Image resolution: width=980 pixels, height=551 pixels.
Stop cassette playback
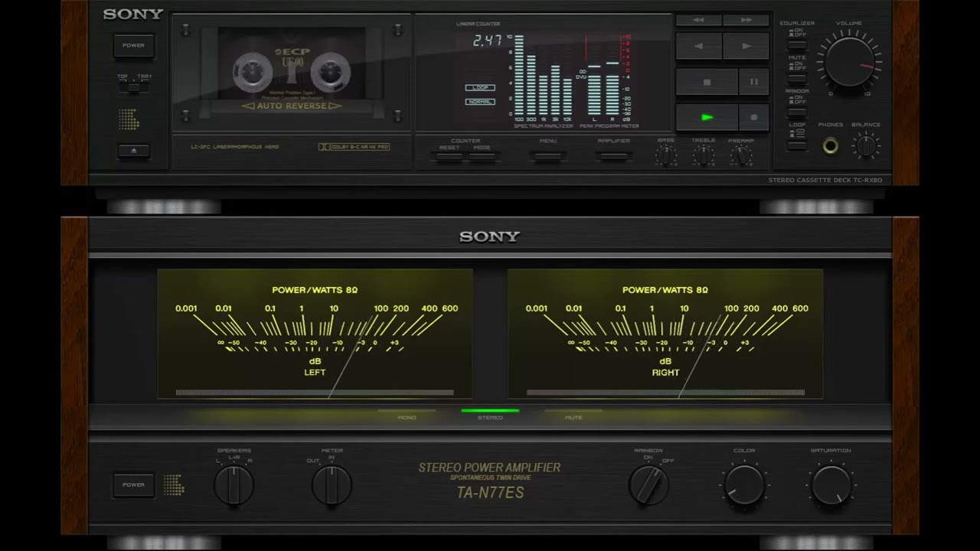707,82
